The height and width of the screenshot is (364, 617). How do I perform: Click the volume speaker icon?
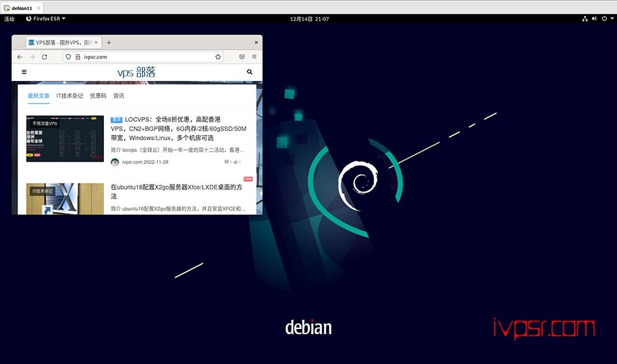click(x=594, y=19)
